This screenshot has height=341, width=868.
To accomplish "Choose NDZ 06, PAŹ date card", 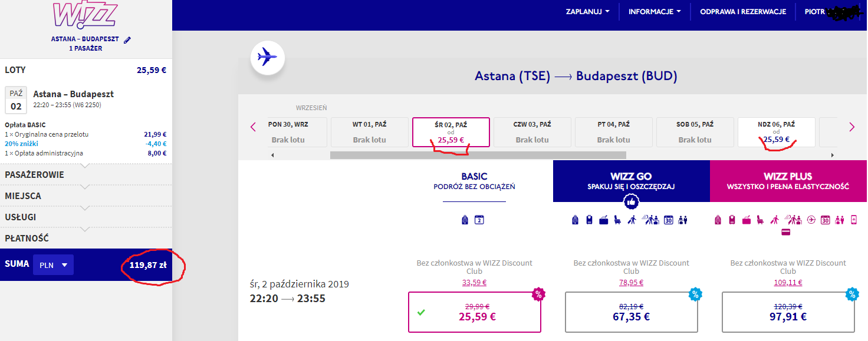I will (x=777, y=132).
